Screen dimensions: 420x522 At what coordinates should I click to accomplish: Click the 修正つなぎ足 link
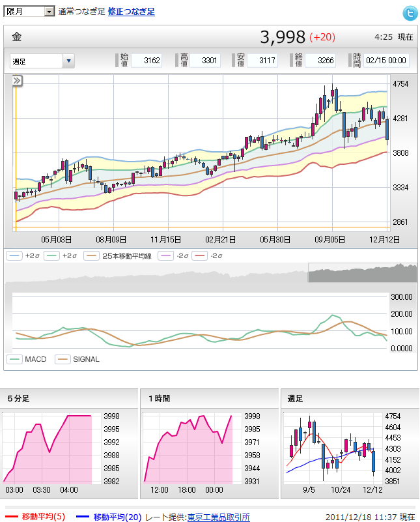click(x=131, y=12)
